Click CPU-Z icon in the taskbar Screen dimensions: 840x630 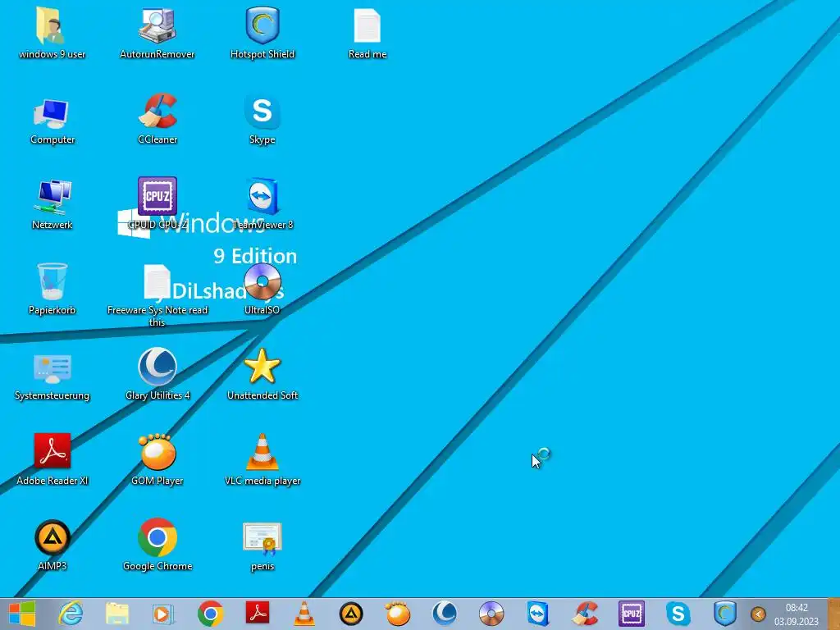[632, 614]
